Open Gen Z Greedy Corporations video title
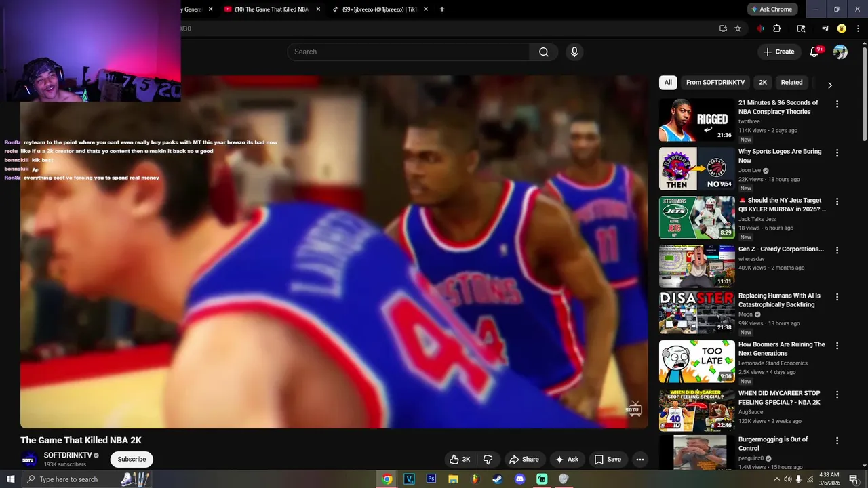 (781, 249)
